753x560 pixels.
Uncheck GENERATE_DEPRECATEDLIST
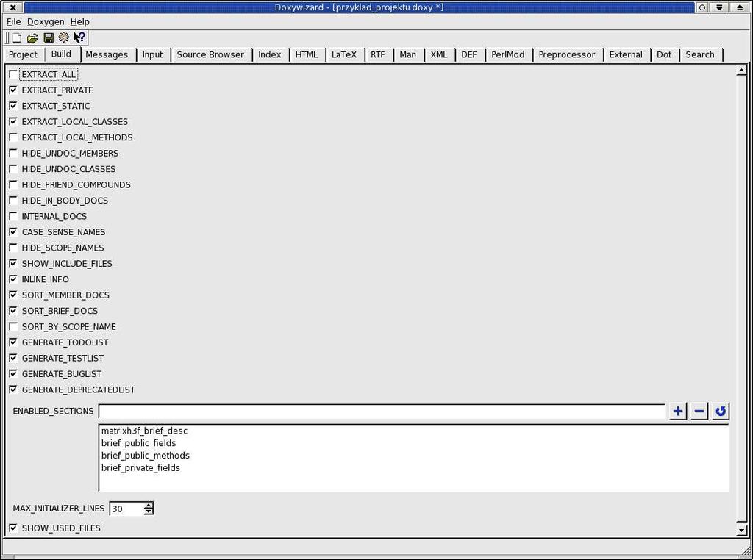coord(13,390)
